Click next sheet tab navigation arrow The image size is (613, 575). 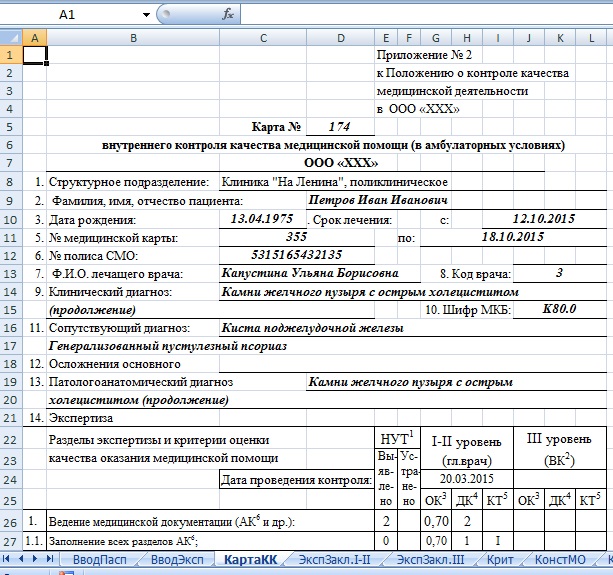35,559
